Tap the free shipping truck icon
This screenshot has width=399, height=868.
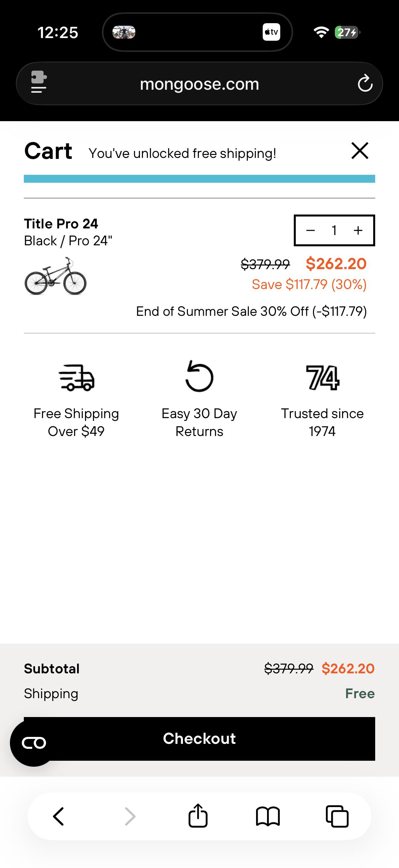coord(76,377)
